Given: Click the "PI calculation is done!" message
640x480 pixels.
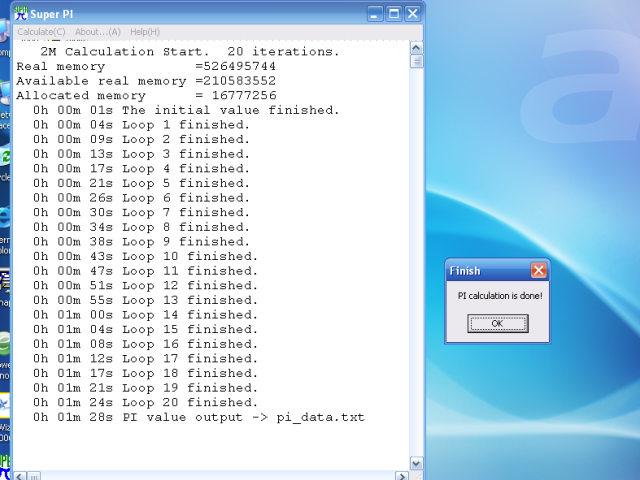Looking at the screenshot, I should [x=499, y=296].
